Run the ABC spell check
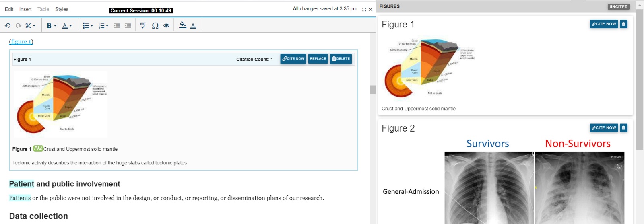644x224 pixels. pyautogui.click(x=143, y=25)
